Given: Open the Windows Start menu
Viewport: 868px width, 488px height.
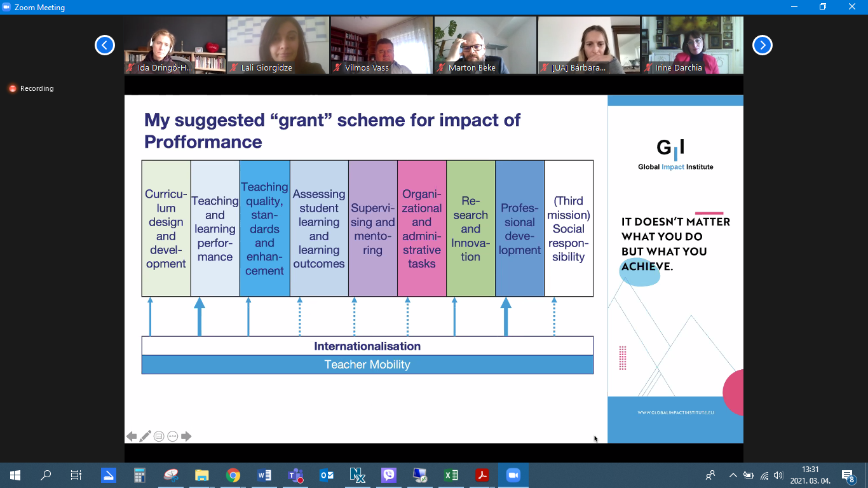Looking at the screenshot, I should (x=15, y=475).
